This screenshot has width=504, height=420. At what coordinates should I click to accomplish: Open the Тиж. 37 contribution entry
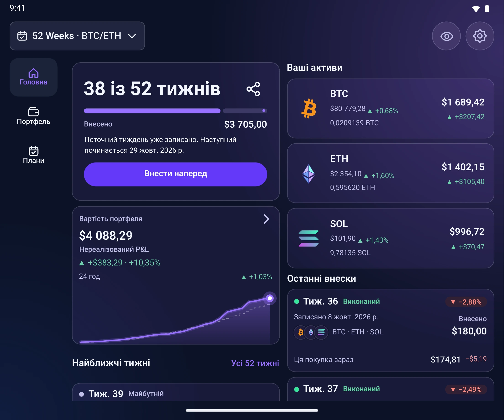pos(391,389)
